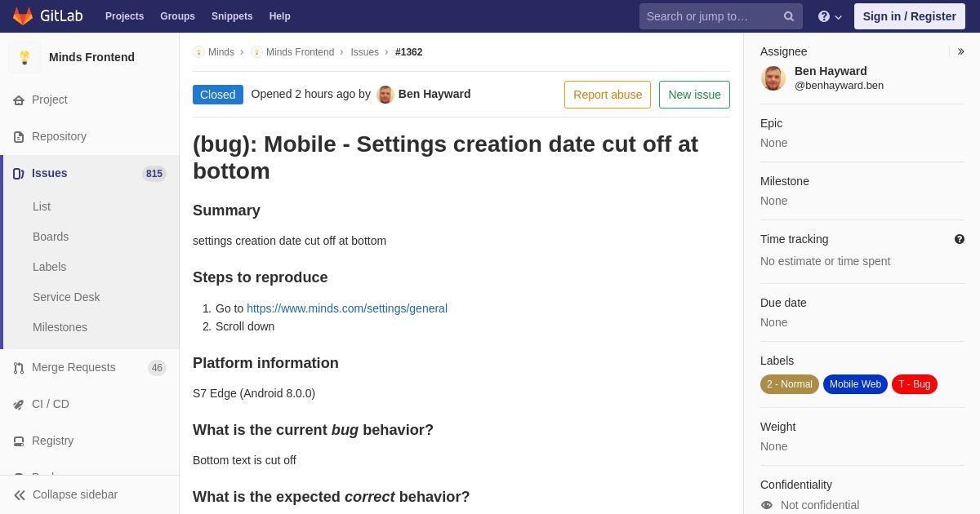Click the New issue button
The height and width of the screenshot is (514, 980).
pyautogui.click(x=694, y=95)
